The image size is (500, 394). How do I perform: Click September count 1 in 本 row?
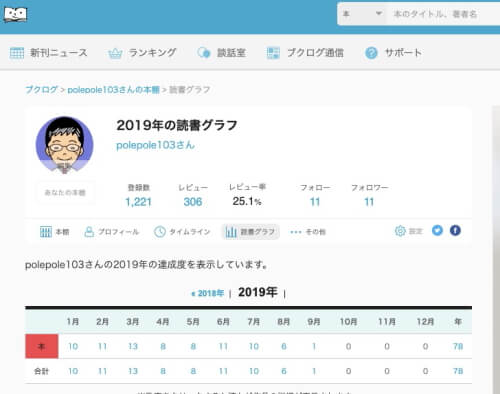click(314, 347)
